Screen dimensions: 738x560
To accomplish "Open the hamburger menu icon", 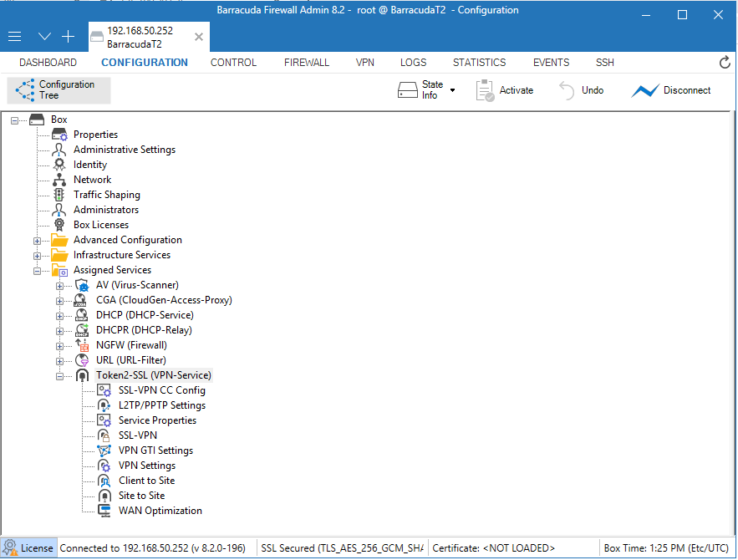I will tap(14, 36).
